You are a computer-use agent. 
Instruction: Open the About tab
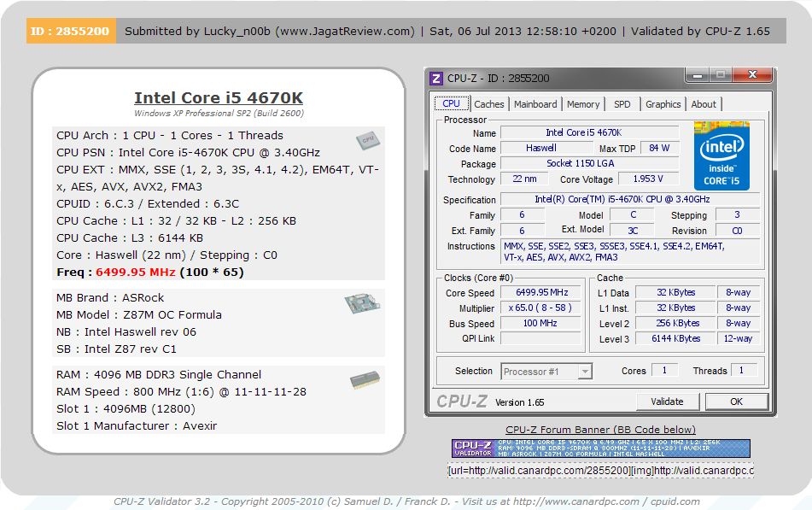click(704, 104)
